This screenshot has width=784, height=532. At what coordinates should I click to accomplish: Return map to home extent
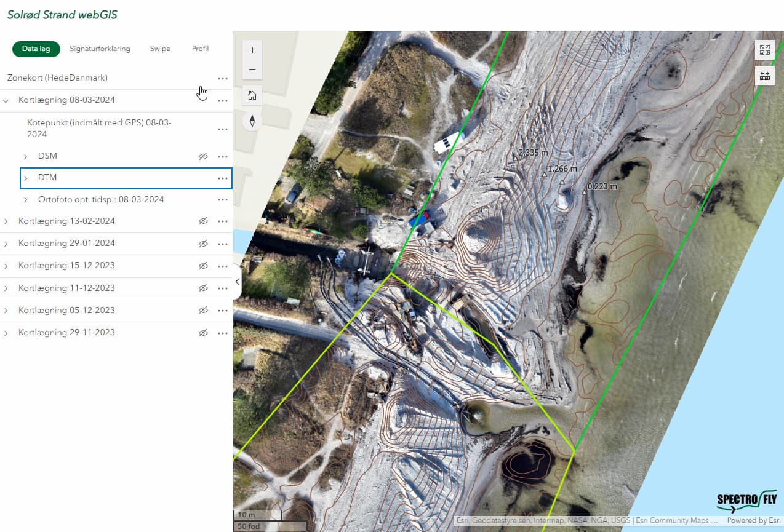click(x=252, y=95)
